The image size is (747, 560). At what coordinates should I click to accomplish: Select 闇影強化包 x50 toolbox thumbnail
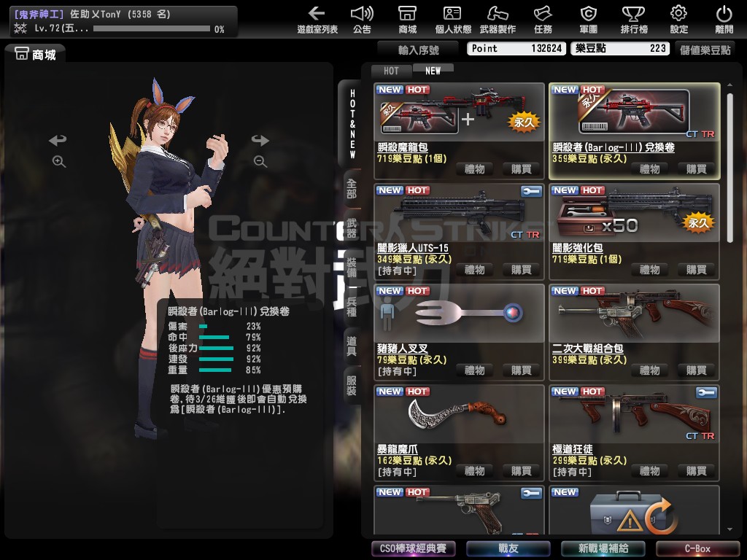coord(634,213)
